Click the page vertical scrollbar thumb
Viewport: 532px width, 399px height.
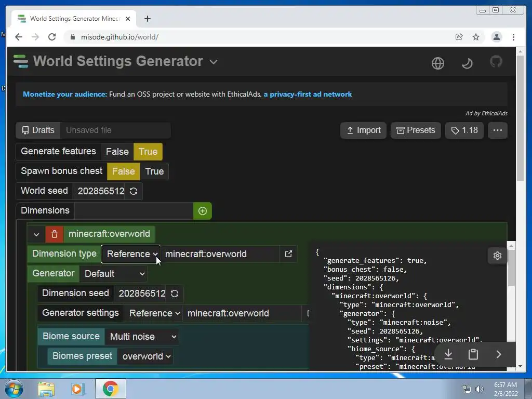(520, 118)
